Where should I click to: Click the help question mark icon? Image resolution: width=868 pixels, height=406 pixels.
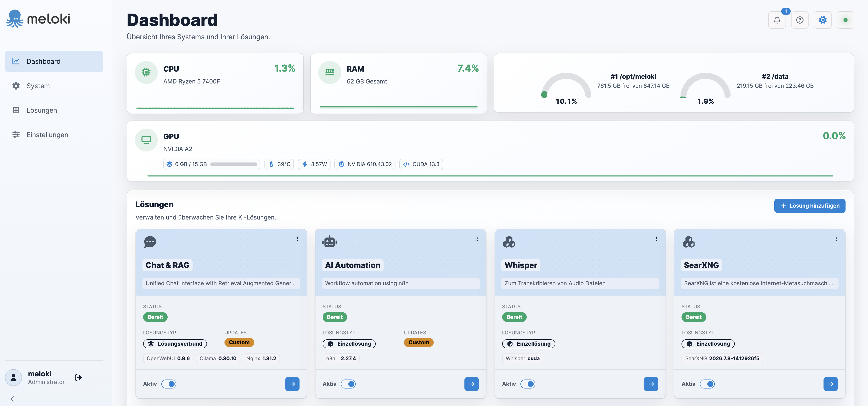pyautogui.click(x=800, y=20)
